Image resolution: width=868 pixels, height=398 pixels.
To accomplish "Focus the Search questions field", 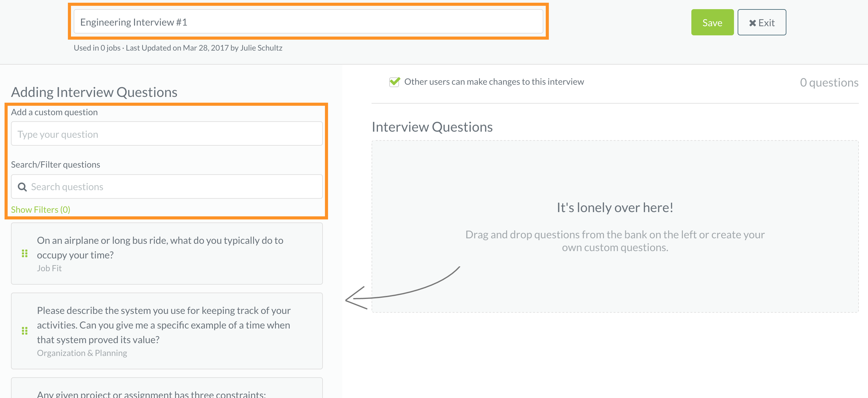I will click(167, 187).
